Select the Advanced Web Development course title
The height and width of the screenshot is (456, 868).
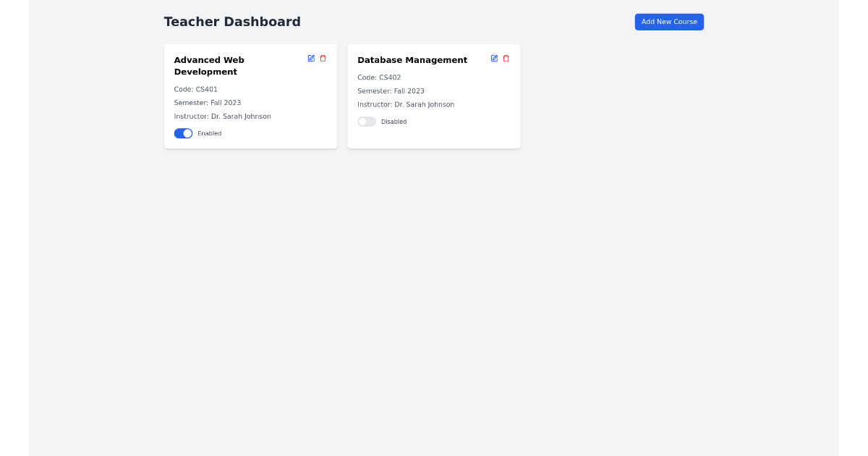[209, 65]
